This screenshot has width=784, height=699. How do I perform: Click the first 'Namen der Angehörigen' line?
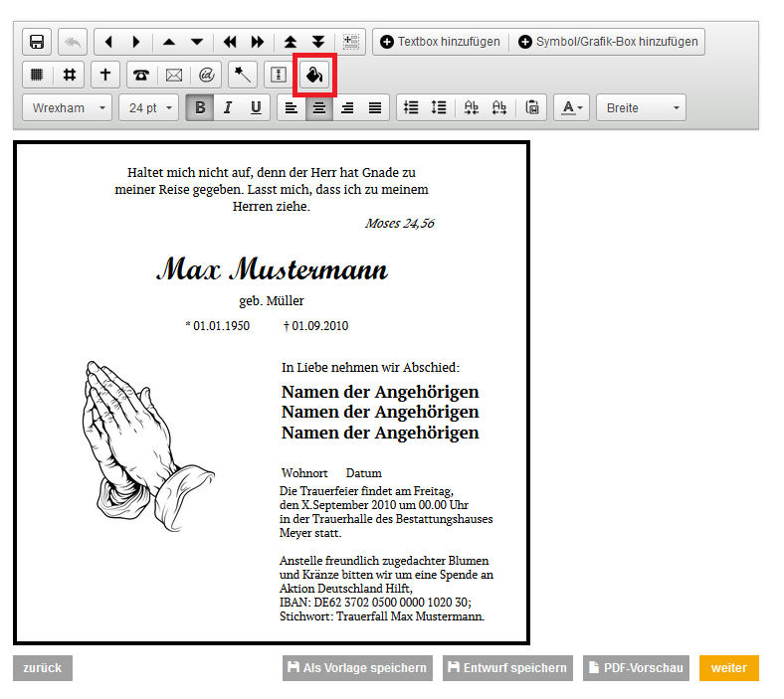(380, 392)
